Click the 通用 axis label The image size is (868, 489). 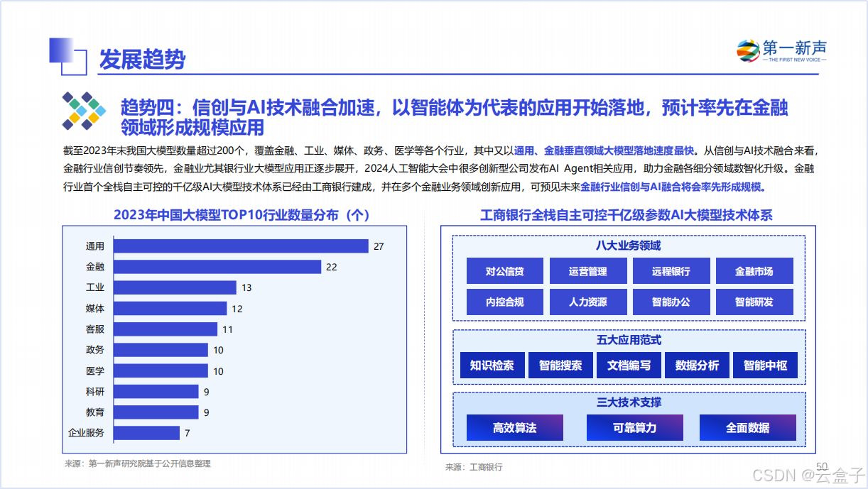pyautogui.click(x=95, y=246)
